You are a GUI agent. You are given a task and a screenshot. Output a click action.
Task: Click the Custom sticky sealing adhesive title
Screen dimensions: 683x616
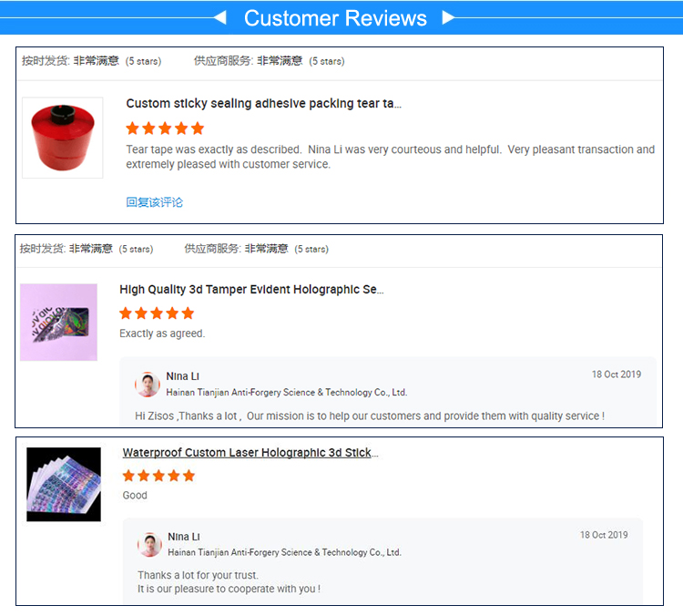pos(263,104)
